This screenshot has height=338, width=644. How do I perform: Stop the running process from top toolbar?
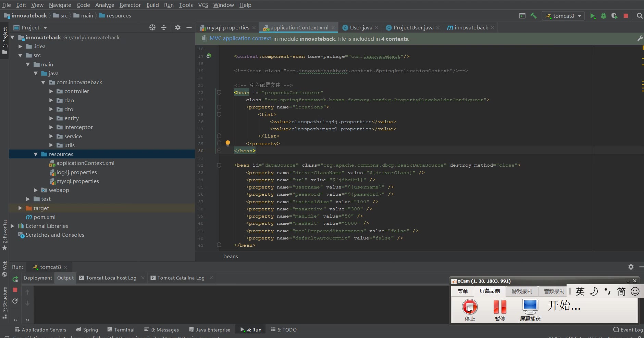pos(626,16)
